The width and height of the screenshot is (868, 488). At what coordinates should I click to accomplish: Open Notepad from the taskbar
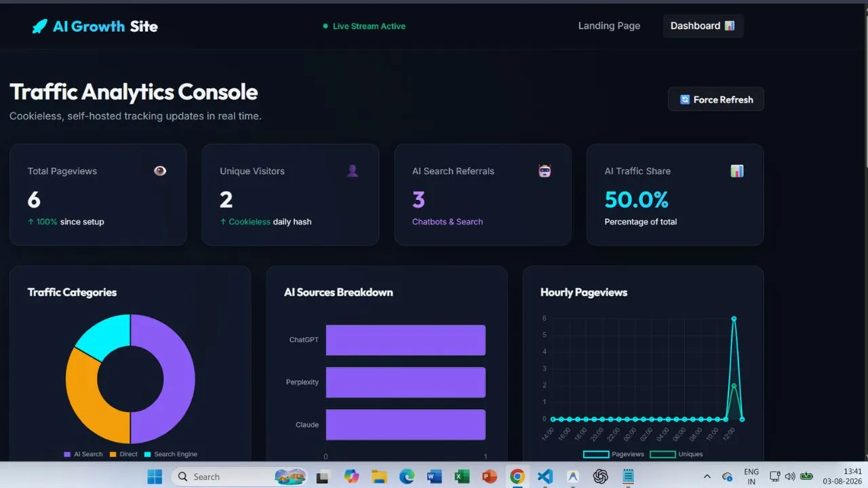pyautogui.click(x=628, y=476)
